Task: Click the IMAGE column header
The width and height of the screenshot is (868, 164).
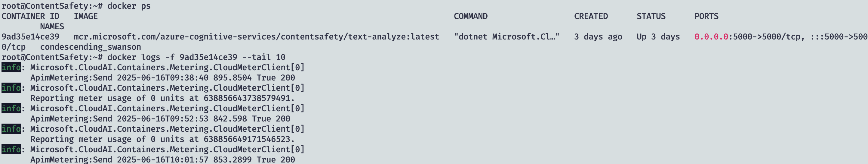Action: coord(86,16)
